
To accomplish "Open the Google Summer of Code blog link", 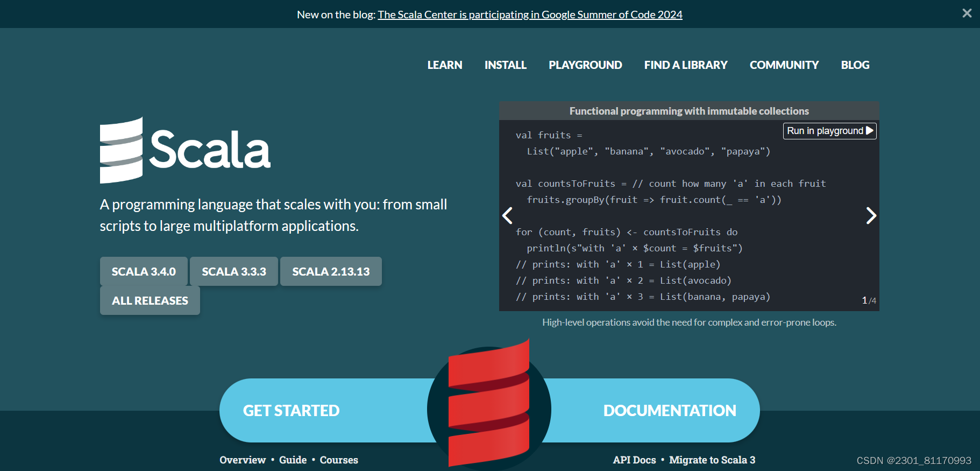I will click(530, 15).
